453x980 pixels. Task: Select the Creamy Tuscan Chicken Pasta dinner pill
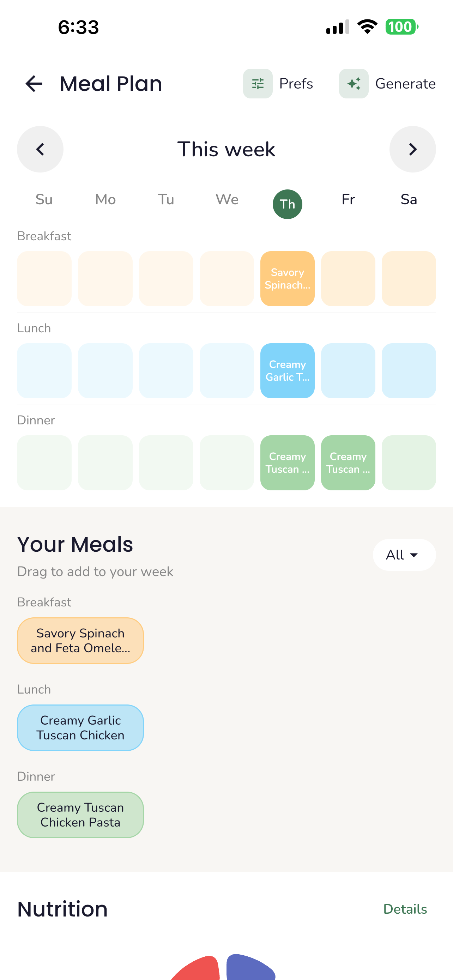click(80, 815)
